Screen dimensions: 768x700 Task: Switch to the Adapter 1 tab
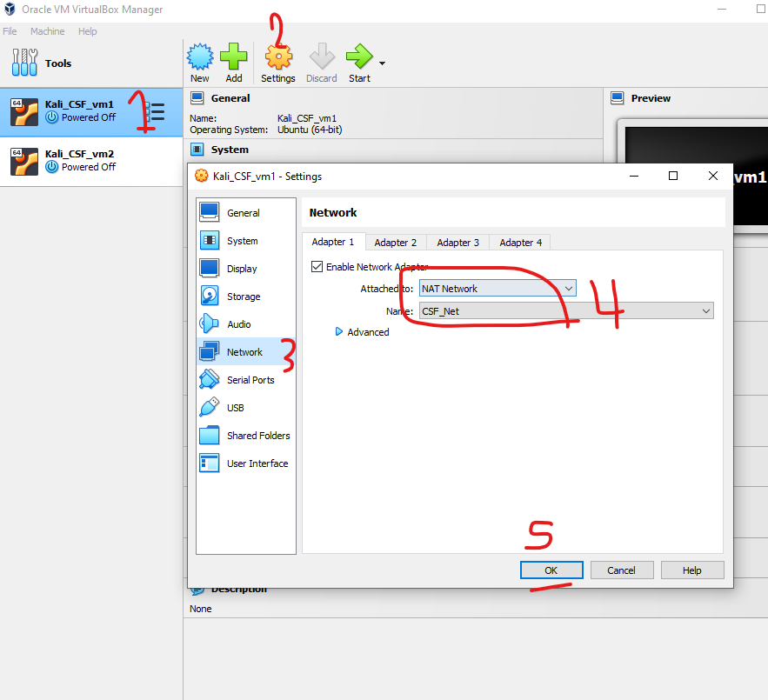[333, 242]
